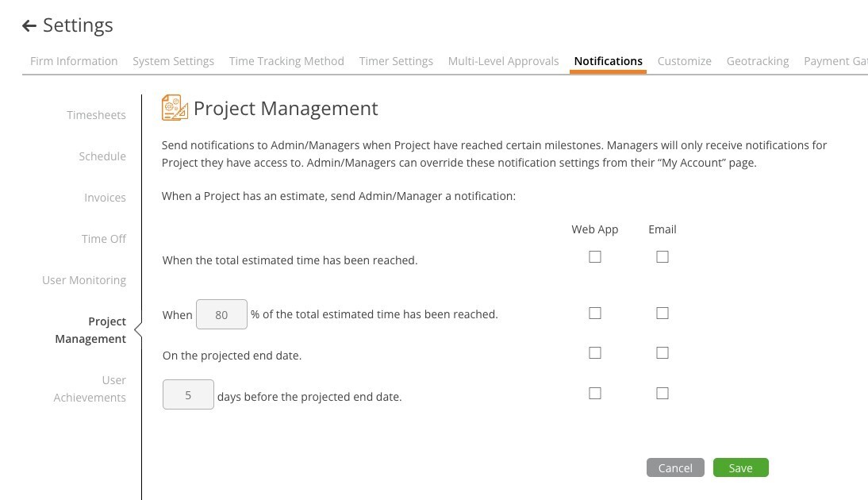The width and height of the screenshot is (868, 500).
Task: Enable Email for total estimated time reached
Action: point(662,257)
